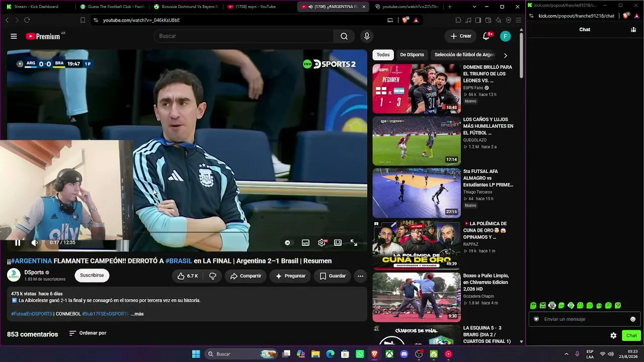Open Boxeo a Puño Limpio video title

pyautogui.click(x=486, y=283)
